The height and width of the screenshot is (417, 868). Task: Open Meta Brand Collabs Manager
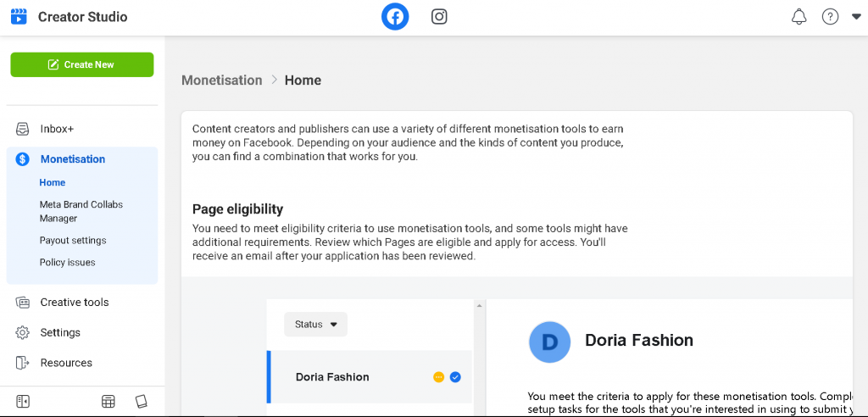coord(81,211)
